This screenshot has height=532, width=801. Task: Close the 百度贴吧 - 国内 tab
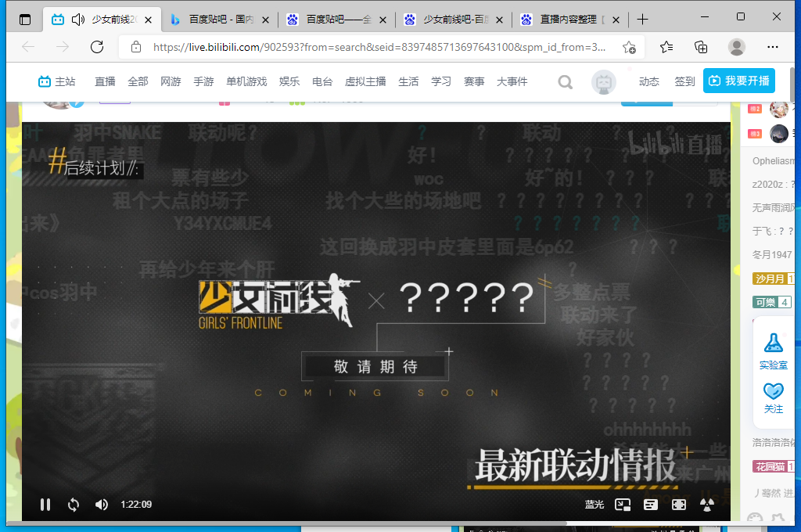tap(266, 20)
